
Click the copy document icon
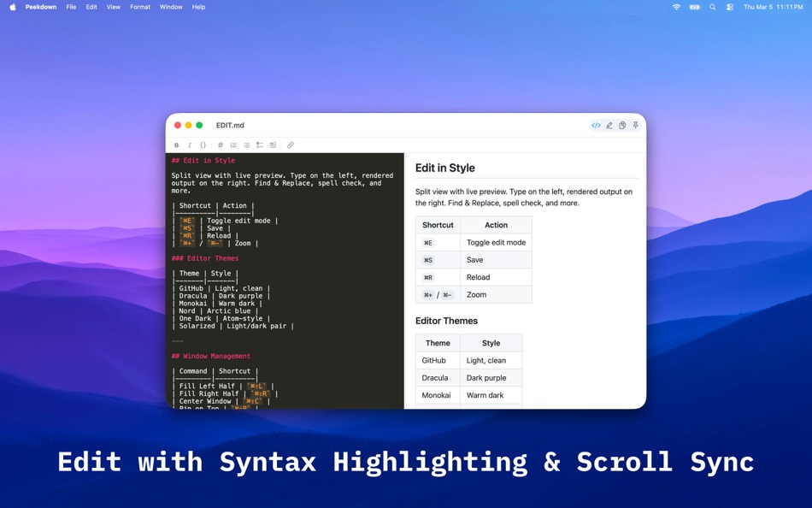point(622,126)
